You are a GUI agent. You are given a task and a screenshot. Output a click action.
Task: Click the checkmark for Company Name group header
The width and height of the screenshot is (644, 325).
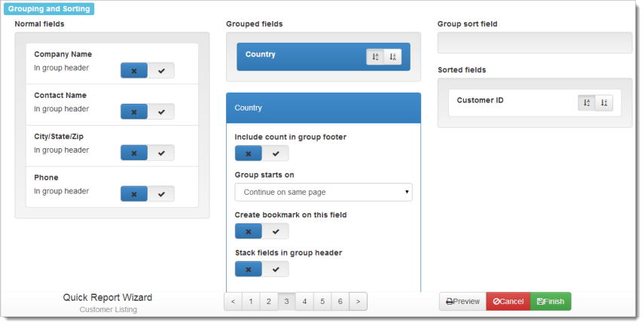tap(161, 71)
